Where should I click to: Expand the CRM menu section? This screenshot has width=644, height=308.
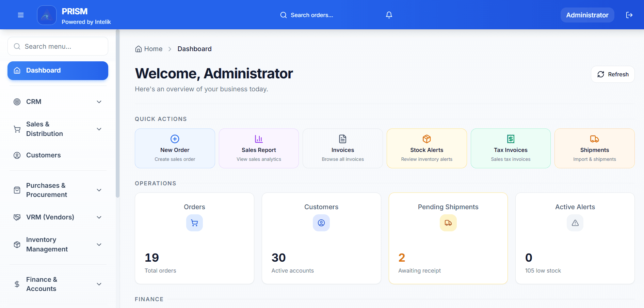(58, 102)
